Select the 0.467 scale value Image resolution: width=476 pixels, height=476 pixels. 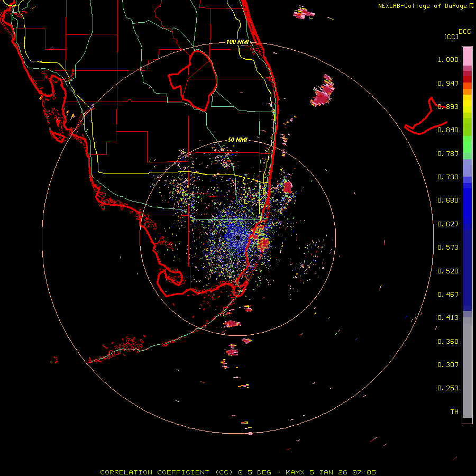448,295
